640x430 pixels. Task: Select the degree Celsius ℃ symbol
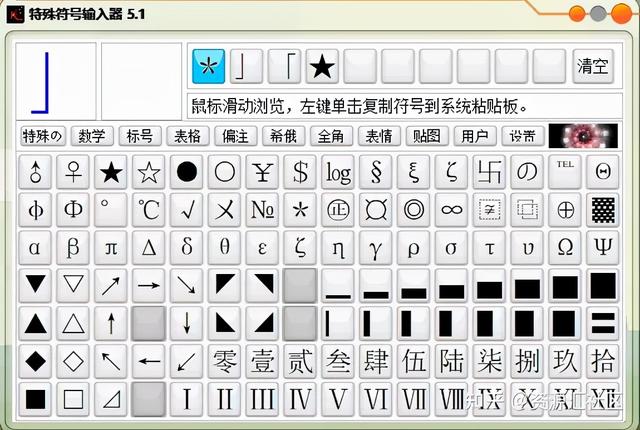149,210
